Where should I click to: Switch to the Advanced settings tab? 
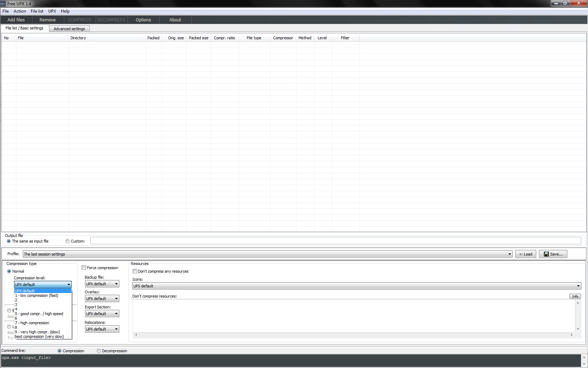[69, 29]
